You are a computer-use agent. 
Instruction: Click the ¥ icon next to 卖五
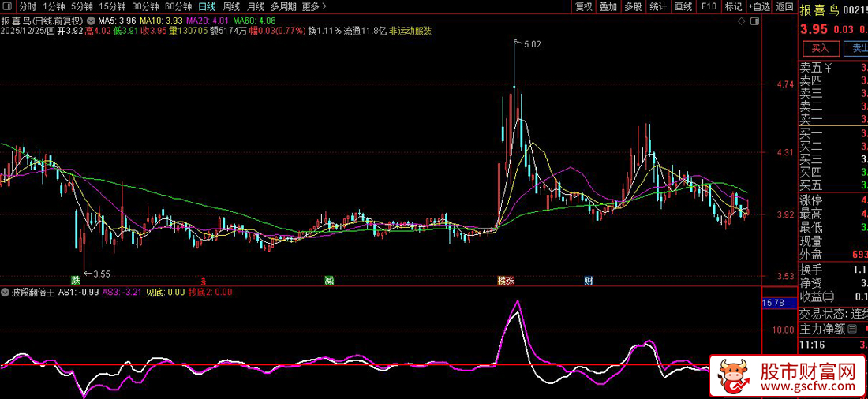tap(829, 68)
